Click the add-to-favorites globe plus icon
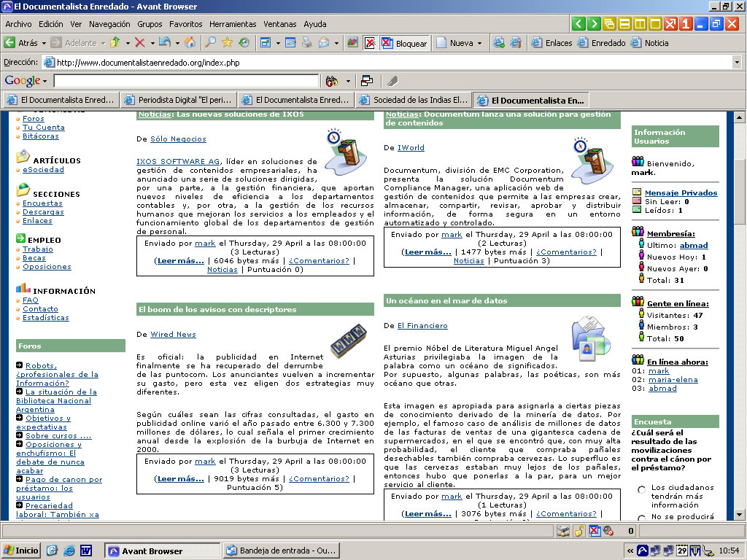Screen dimensions: 747x560 click(499, 43)
